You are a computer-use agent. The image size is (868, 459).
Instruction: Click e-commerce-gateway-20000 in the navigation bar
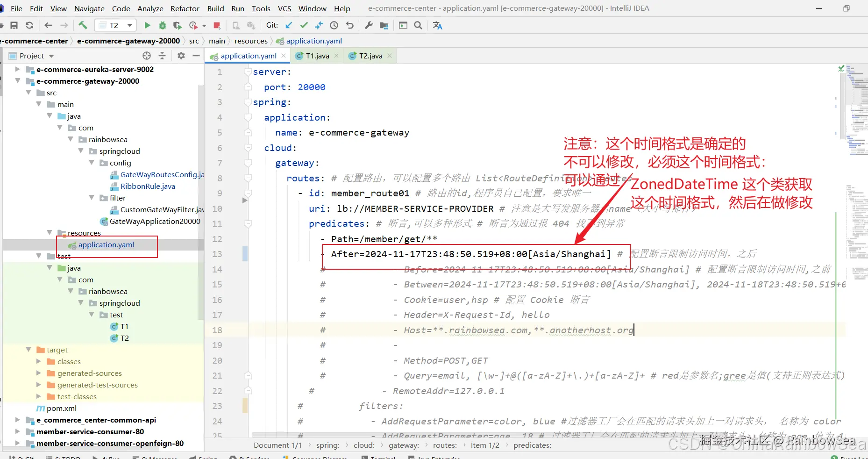(128, 41)
